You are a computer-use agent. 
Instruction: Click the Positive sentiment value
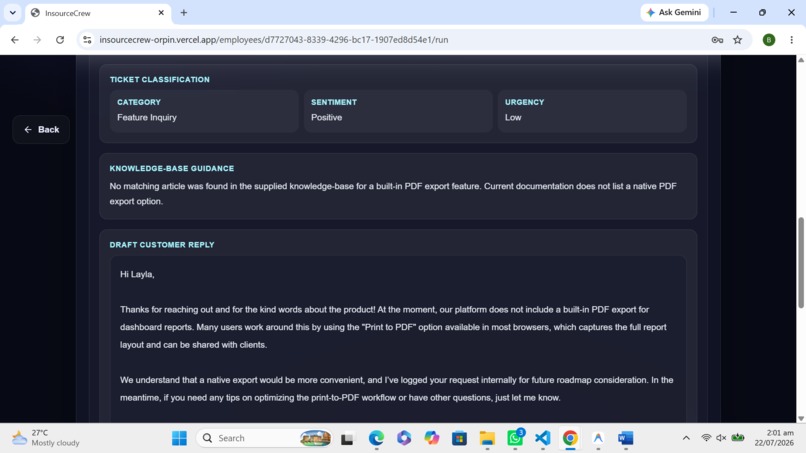(326, 118)
